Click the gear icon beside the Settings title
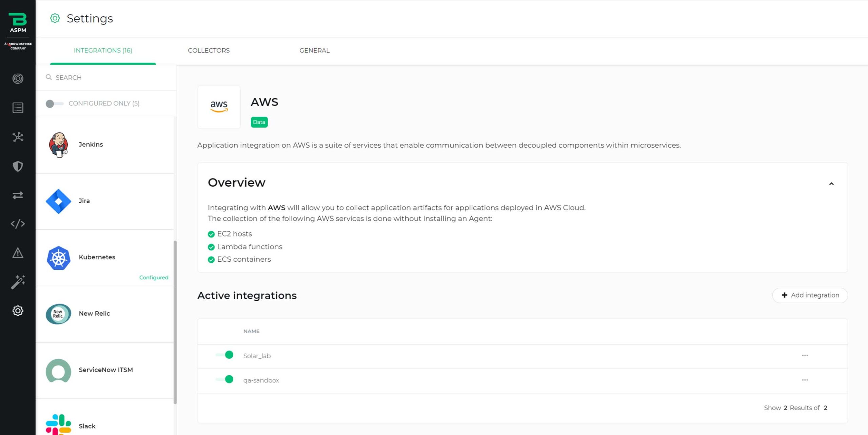This screenshot has height=435, width=868. pos(55,18)
